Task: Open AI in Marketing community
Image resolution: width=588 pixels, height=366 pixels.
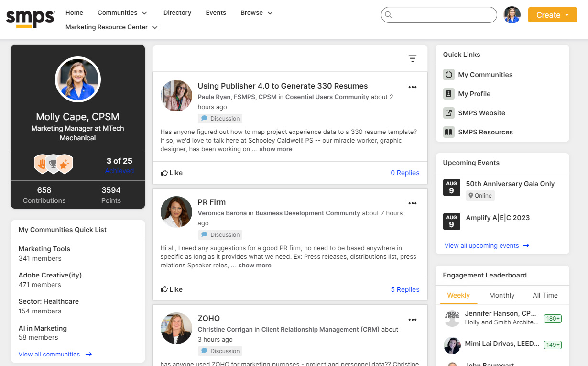Action: tap(43, 329)
